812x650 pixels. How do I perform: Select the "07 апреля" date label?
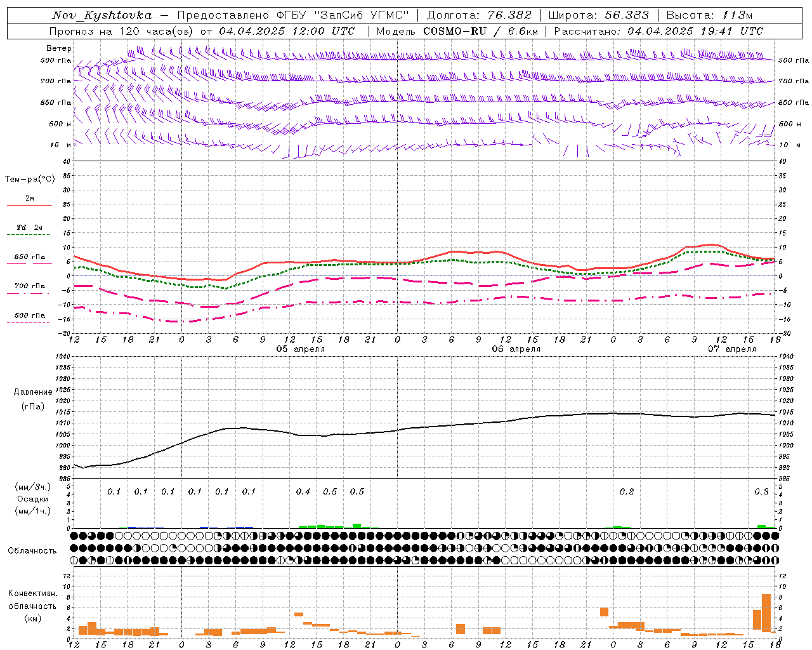click(x=732, y=349)
